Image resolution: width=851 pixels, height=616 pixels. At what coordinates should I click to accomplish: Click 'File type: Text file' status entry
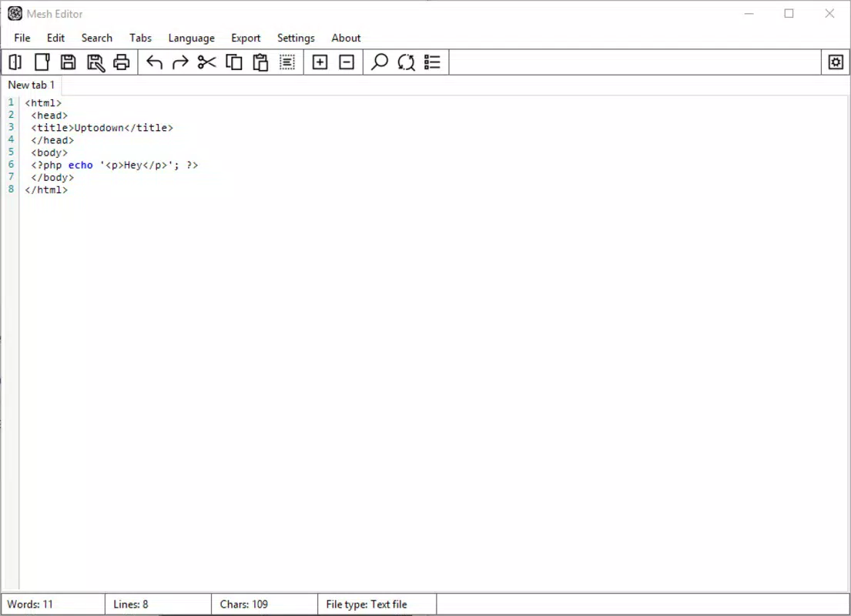point(367,604)
